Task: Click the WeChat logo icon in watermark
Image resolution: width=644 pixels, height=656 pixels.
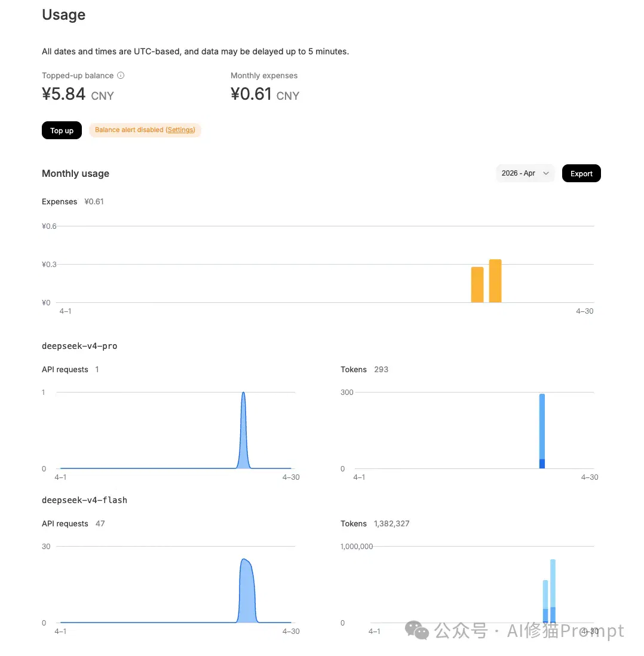Action: point(417,630)
